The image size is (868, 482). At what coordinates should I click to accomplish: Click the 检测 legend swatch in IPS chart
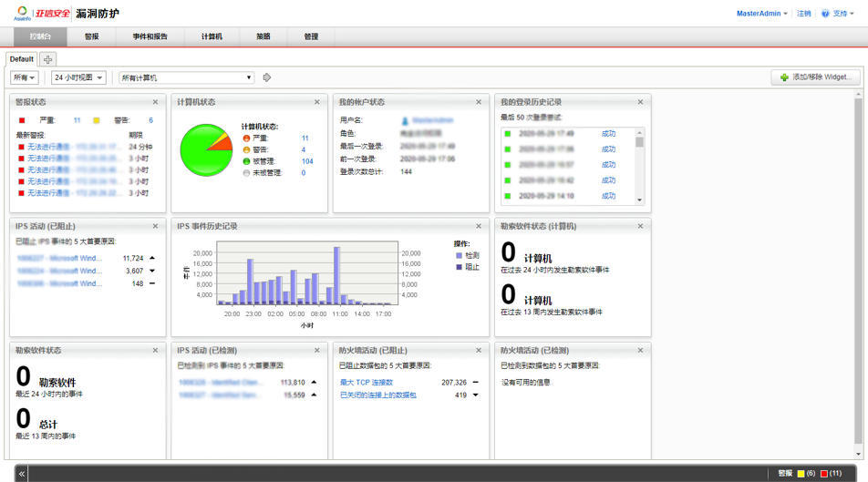459,256
